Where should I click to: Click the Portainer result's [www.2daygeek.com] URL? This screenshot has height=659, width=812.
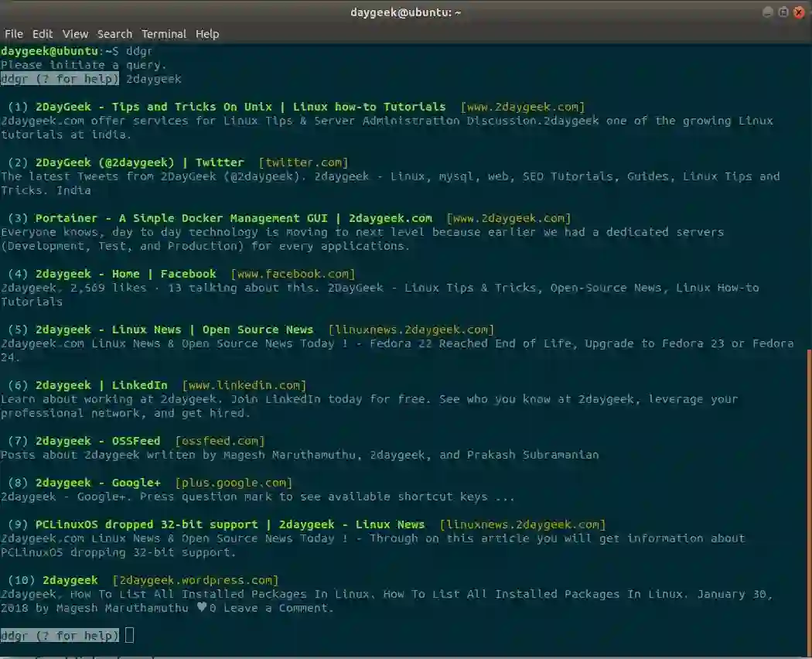(x=509, y=218)
